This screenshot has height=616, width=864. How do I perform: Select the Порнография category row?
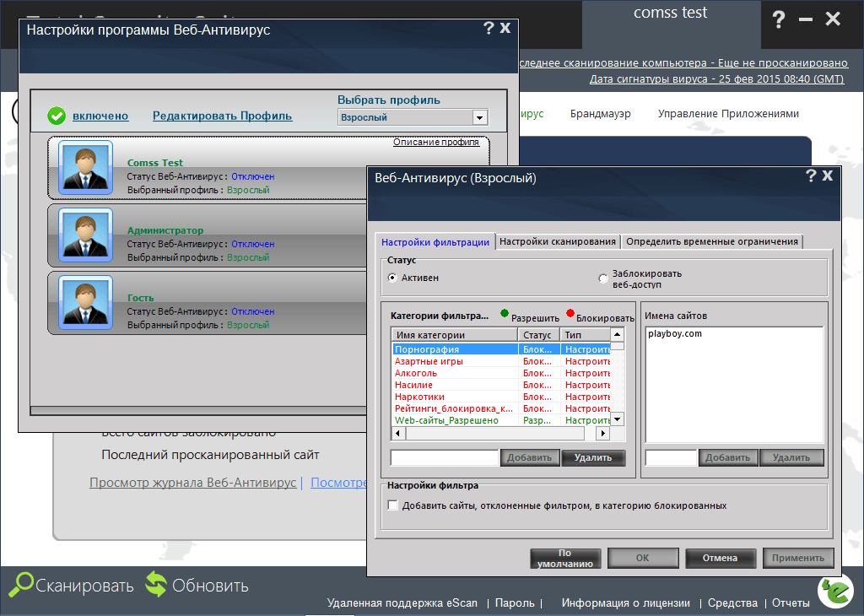pos(501,349)
